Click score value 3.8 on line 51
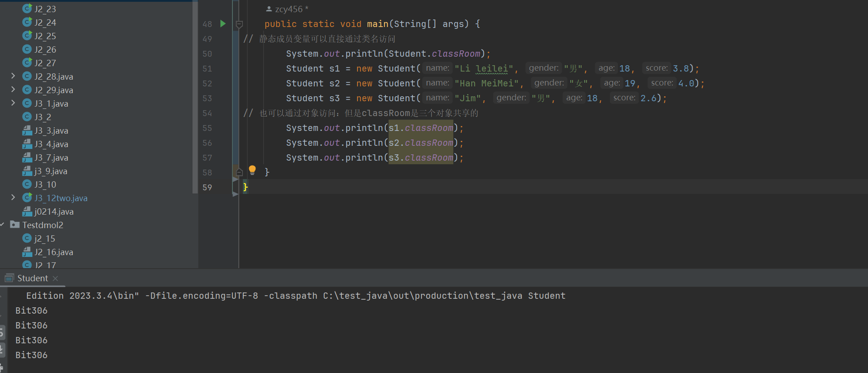The image size is (868, 373). point(681,68)
